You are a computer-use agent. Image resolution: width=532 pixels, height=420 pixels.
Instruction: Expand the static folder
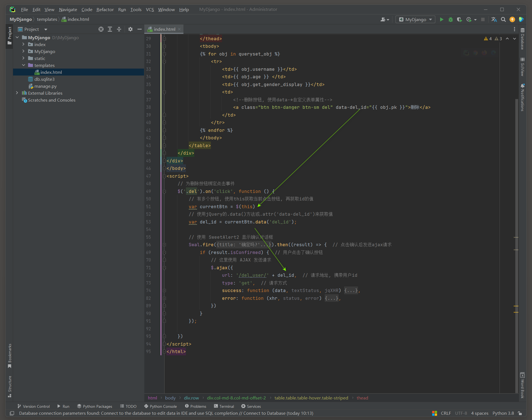tap(23, 58)
